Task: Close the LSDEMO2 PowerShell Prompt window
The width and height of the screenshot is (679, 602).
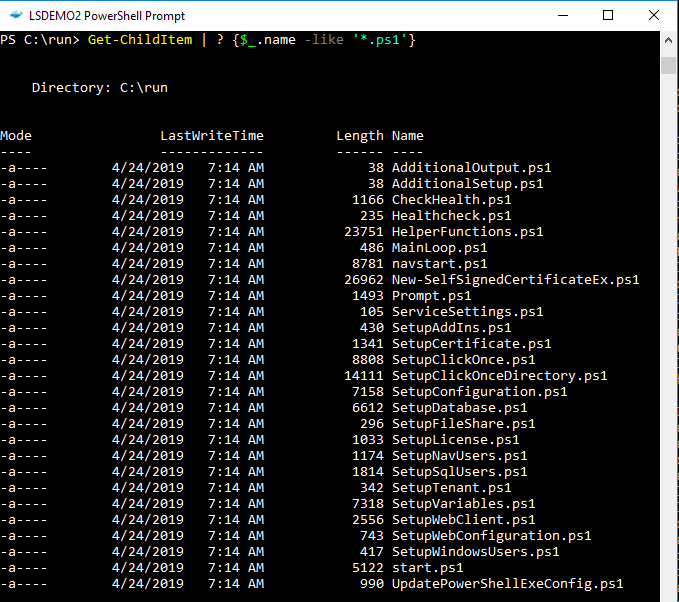Action: 654,16
